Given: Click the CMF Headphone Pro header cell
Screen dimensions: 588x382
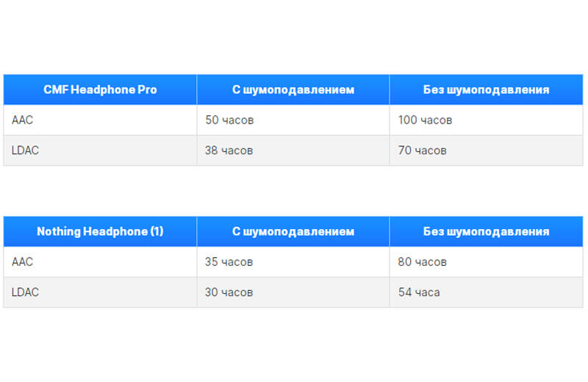Looking at the screenshot, I should [100, 90].
